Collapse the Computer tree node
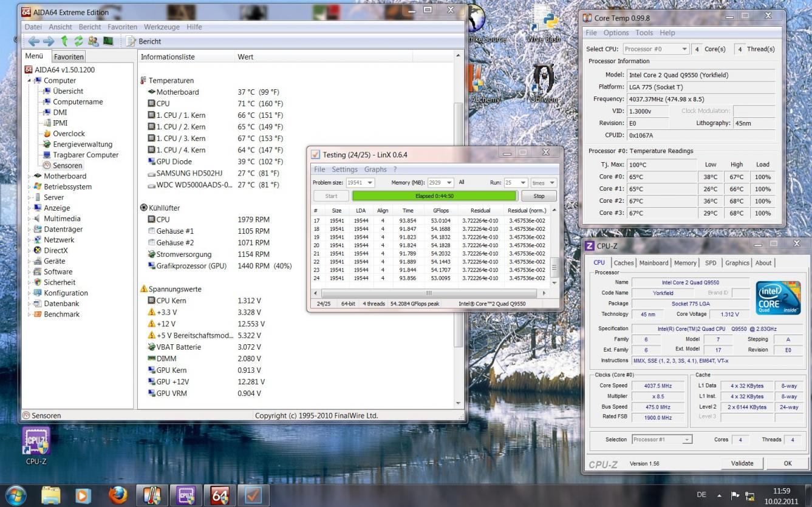This screenshot has width=812, height=507. (x=29, y=81)
